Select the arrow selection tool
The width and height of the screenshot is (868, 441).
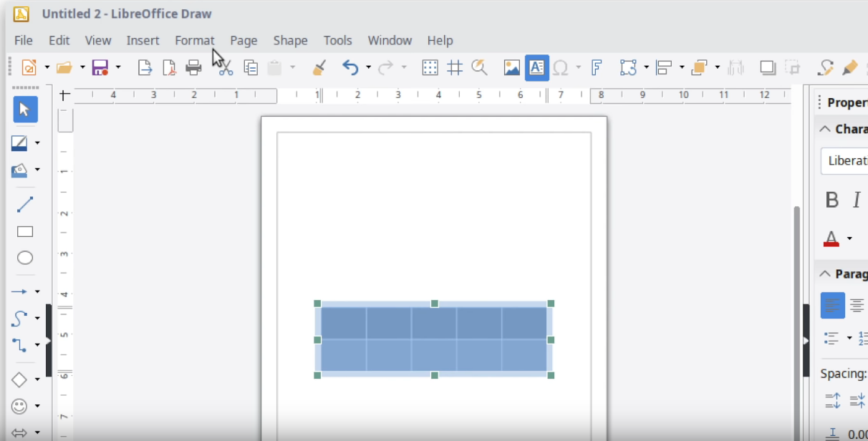[x=24, y=109]
